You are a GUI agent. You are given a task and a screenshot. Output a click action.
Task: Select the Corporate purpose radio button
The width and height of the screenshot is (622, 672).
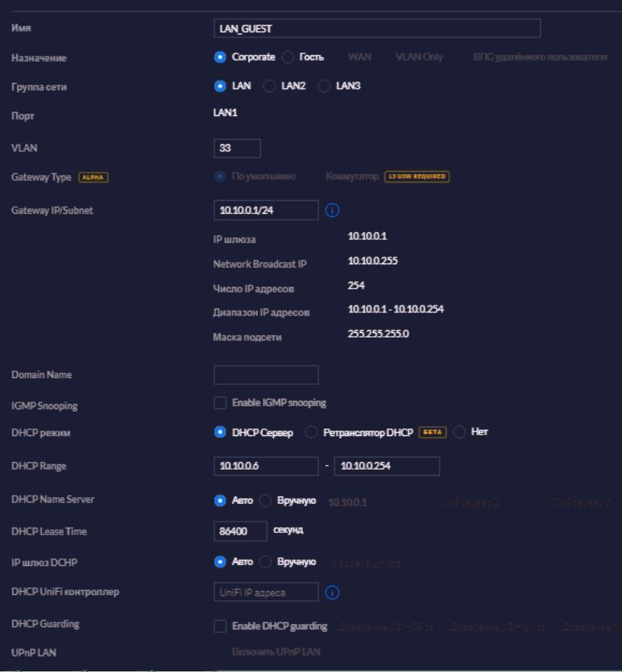[221, 57]
